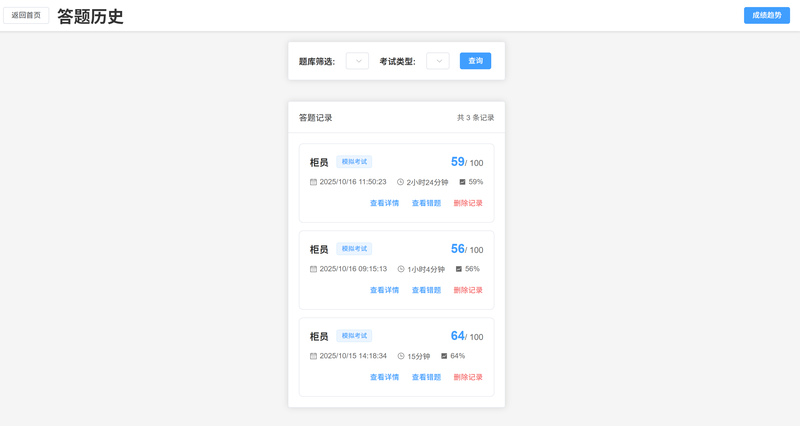Click clock icon beside 15分钟

(x=401, y=356)
